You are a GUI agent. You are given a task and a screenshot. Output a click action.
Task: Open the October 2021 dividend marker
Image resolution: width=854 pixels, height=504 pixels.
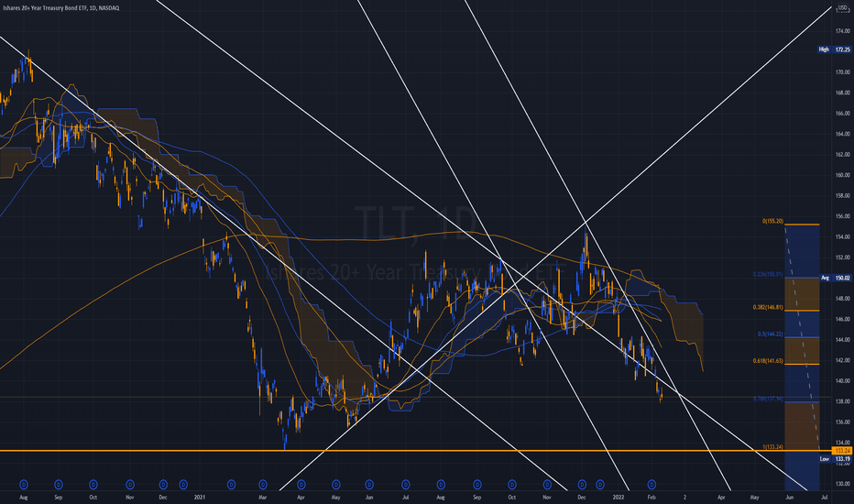point(512,484)
